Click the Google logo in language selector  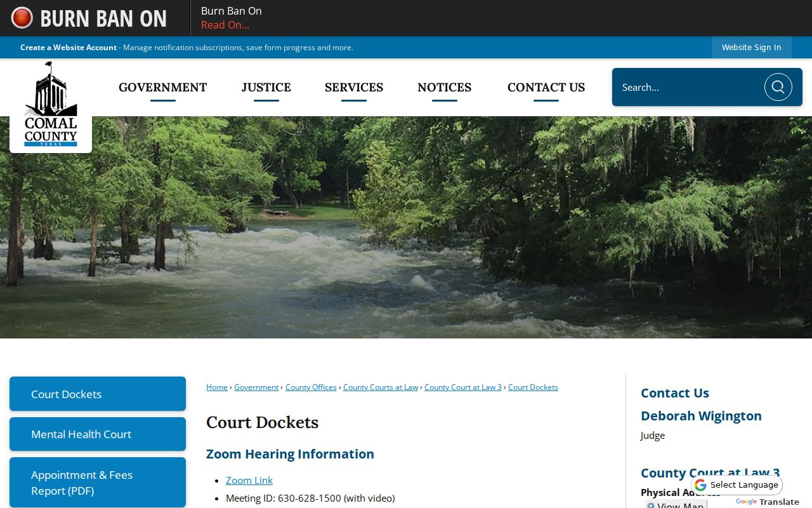pos(700,485)
